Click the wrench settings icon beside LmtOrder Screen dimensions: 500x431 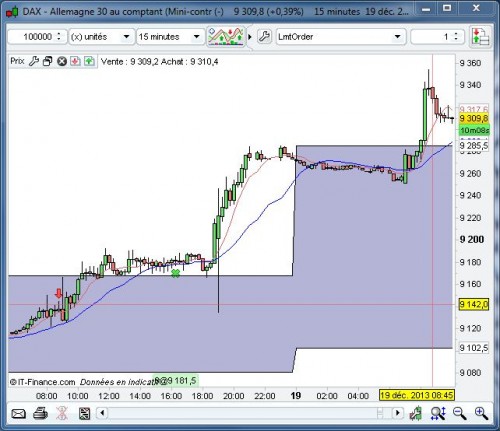(264, 36)
